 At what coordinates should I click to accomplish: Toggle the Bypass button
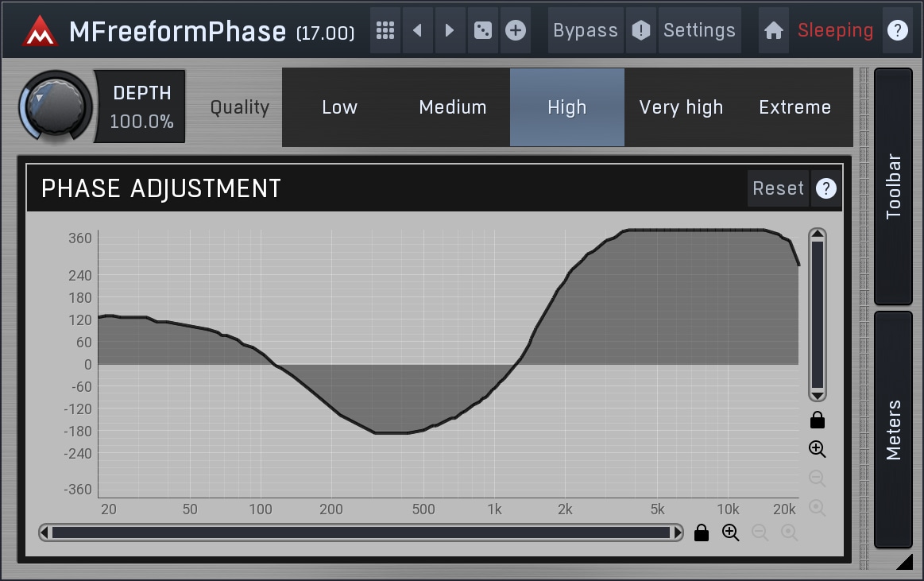[x=586, y=31]
